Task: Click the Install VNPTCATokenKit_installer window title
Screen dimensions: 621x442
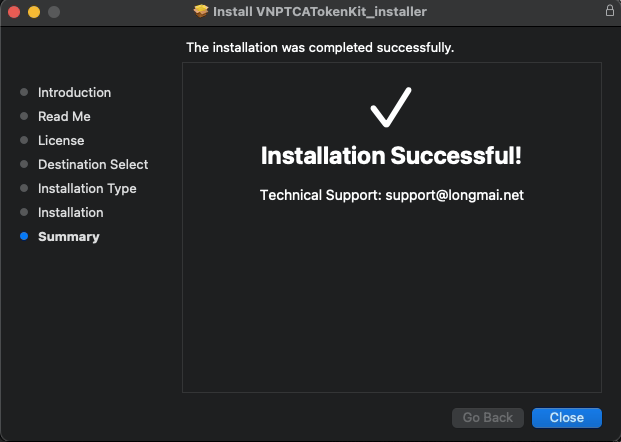Action: [320, 12]
